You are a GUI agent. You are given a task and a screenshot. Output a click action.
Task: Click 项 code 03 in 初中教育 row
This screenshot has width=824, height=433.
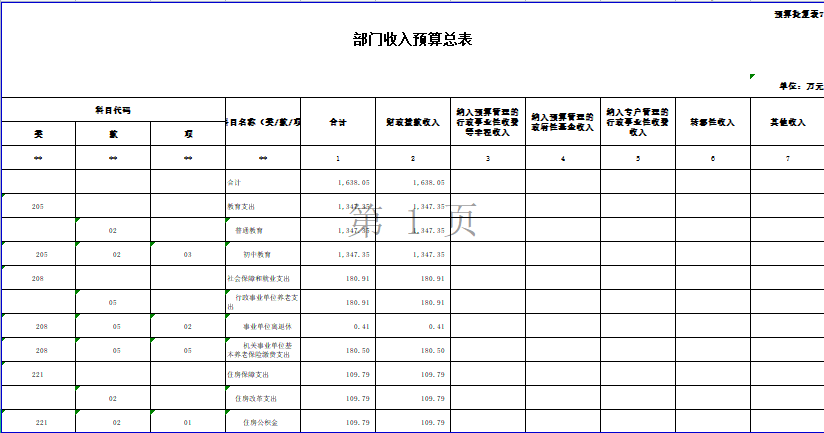[188, 254]
